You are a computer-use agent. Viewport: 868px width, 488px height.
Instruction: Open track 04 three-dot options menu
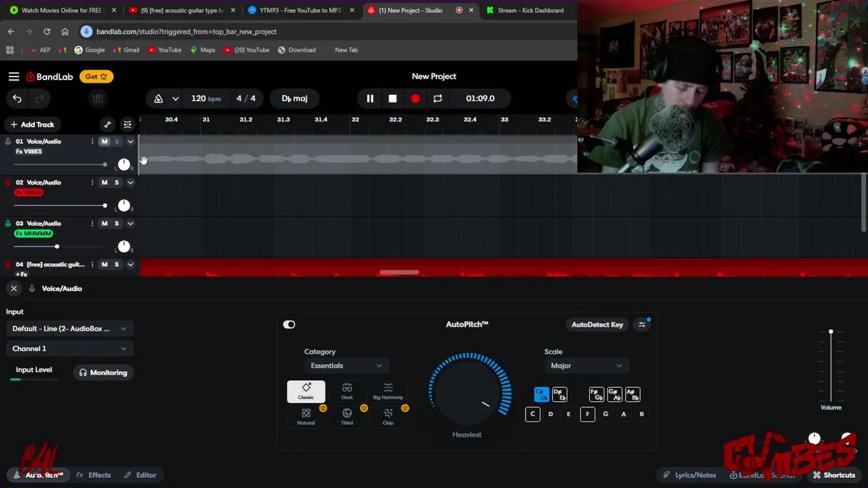(x=92, y=264)
